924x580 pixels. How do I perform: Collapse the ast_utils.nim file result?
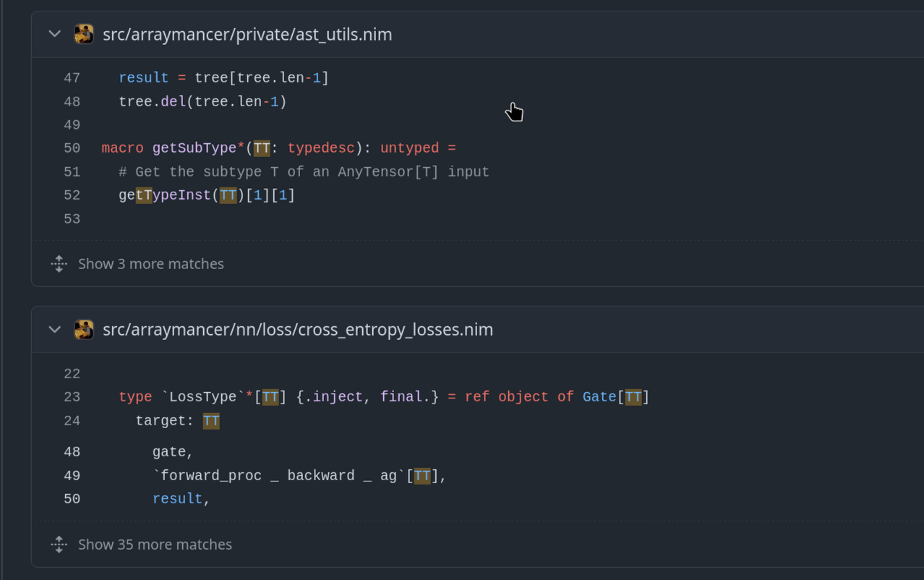pyautogui.click(x=54, y=34)
